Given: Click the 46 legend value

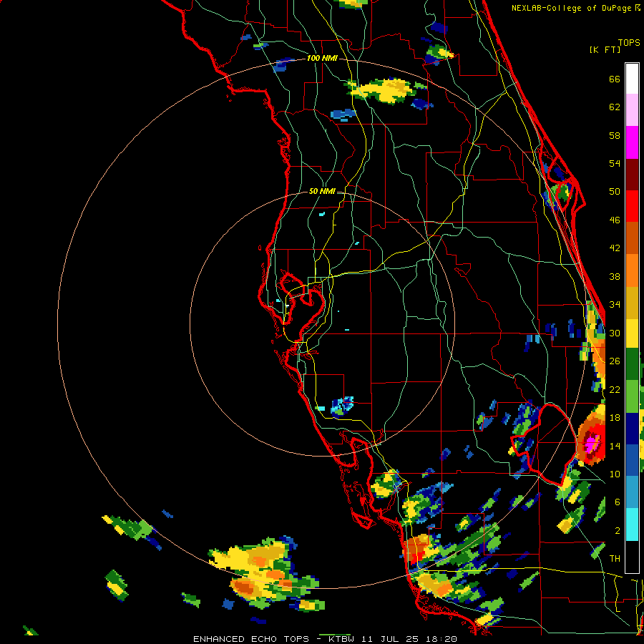Looking at the screenshot, I should [615, 220].
